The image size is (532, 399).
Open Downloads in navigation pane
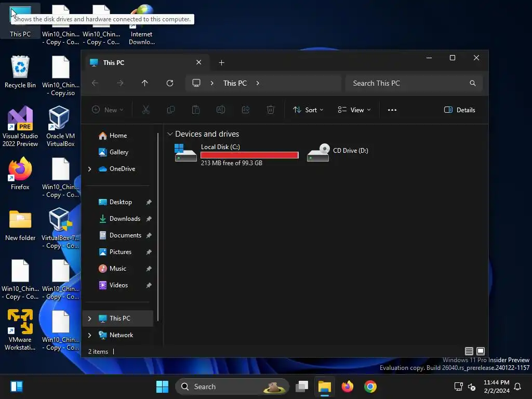click(x=117, y=219)
